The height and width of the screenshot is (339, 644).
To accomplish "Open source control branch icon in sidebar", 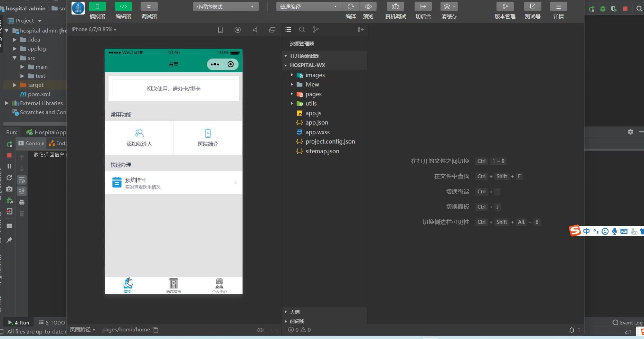I will coord(316,30).
